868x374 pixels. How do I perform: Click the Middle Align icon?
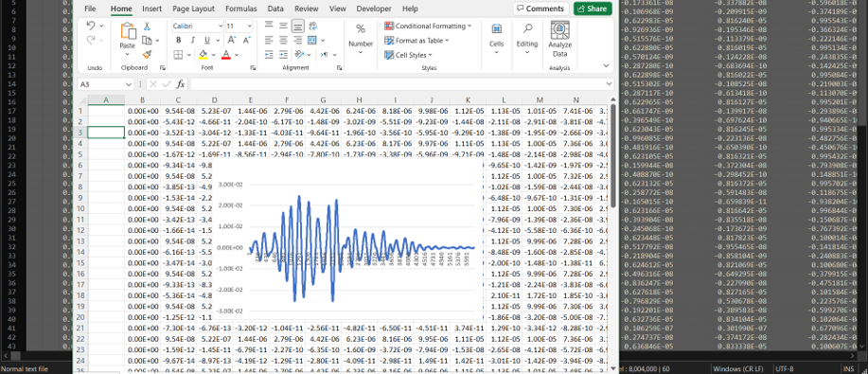(x=283, y=26)
